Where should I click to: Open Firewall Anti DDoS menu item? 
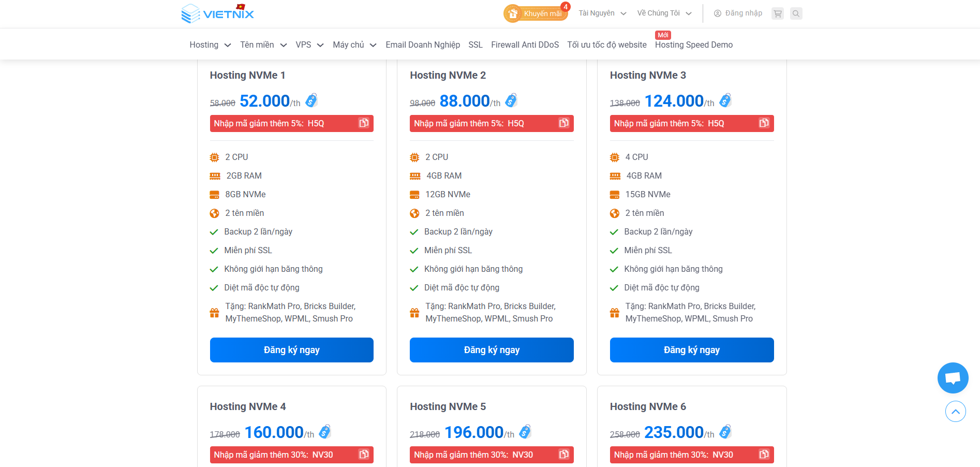click(x=525, y=45)
